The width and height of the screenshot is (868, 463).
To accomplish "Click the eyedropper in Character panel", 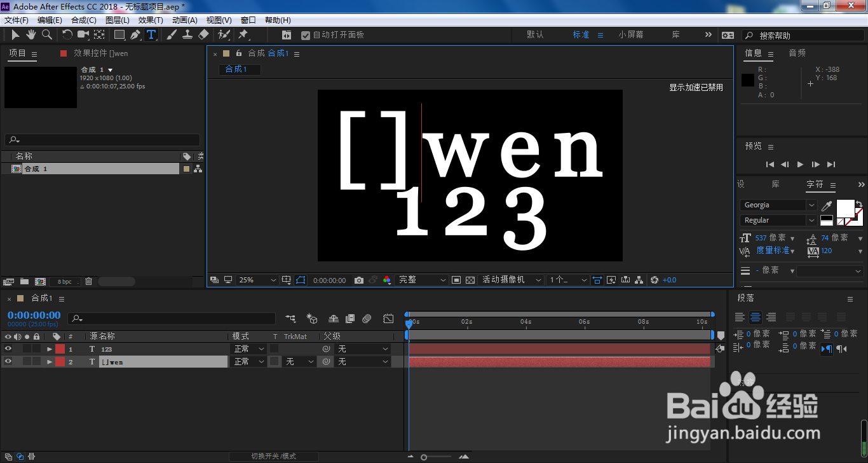I will (827, 205).
